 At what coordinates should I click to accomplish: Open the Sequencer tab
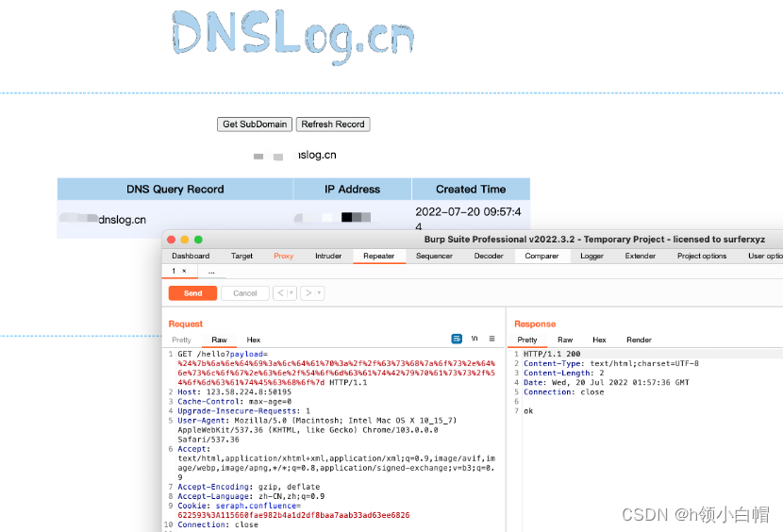click(x=434, y=256)
